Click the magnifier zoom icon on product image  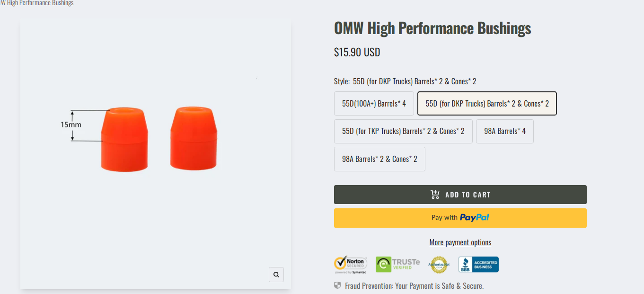(x=276, y=275)
